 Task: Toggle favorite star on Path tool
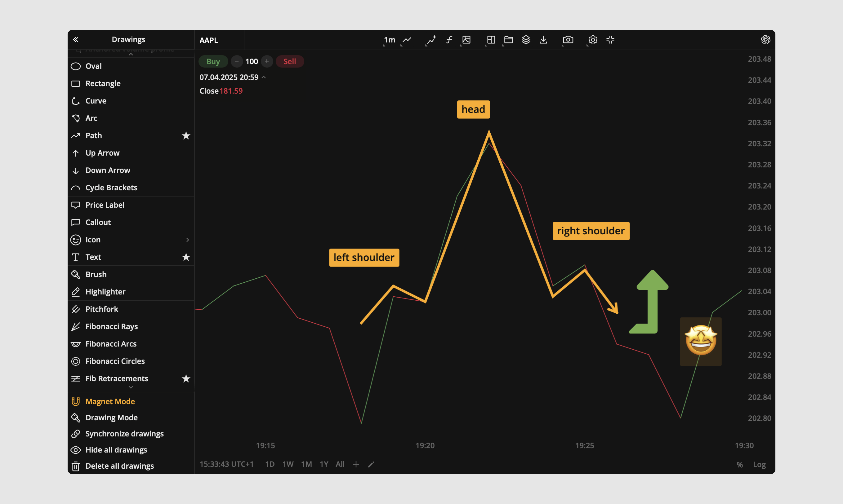click(186, 135)
